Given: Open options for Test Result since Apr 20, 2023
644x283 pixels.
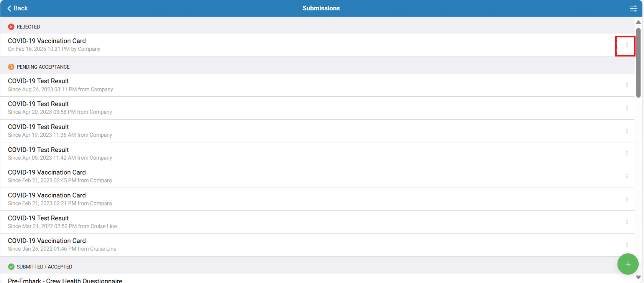Looking at the screenshot, I should click(x=627, y=108).
